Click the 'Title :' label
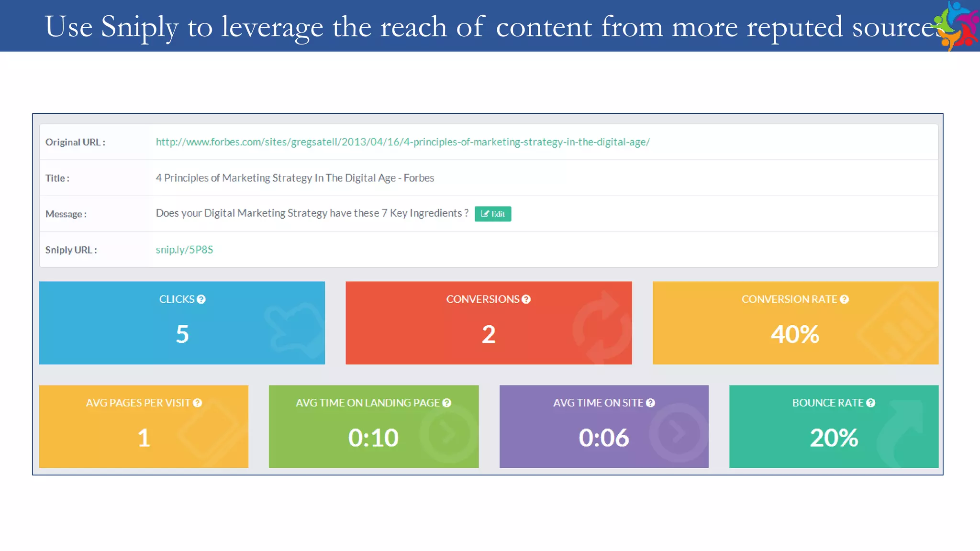Viewport: 980px width, 551px height. (x=57, y=178)
